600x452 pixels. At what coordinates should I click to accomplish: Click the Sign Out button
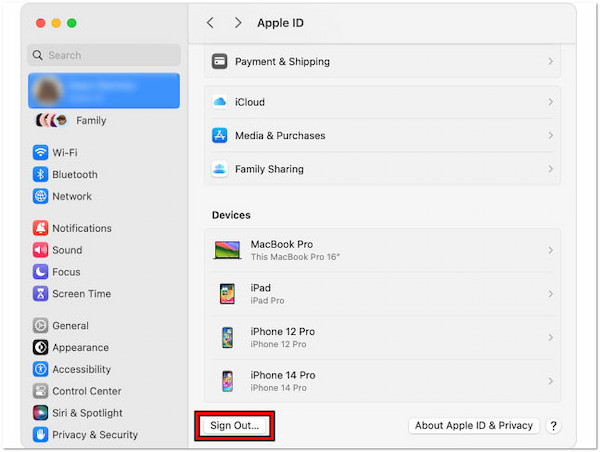[x=235, y=426]
